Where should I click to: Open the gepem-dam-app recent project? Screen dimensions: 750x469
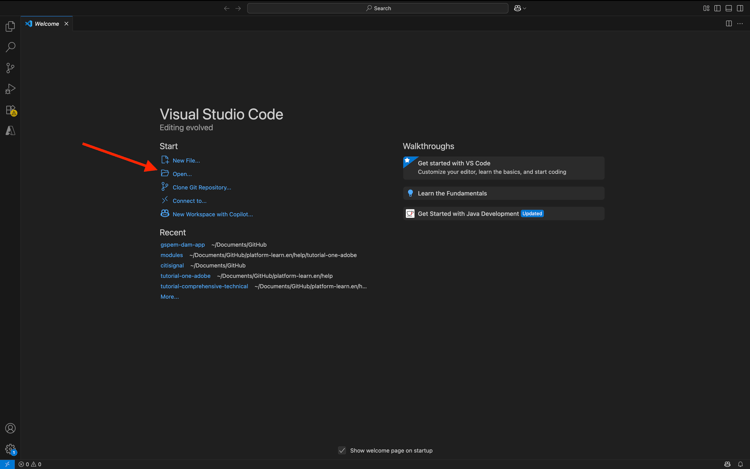[182, 245]
